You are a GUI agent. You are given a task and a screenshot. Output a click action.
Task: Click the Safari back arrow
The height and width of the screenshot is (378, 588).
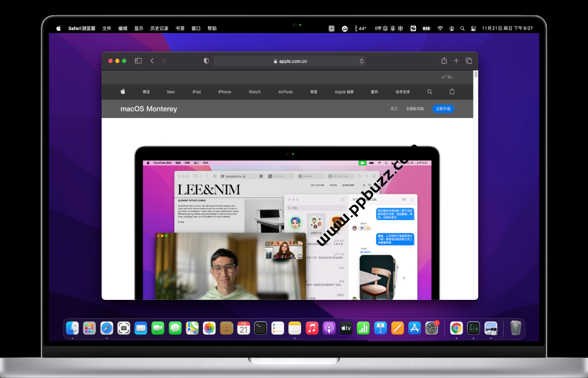[152, 61]
